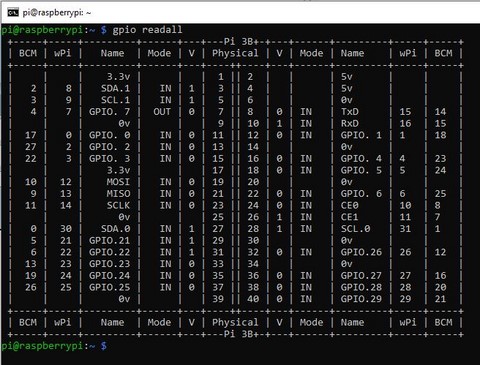Image resolution: width=480 pixels, height=365 pixels.
Task: Select the 'SCL.0' pin name
Action: [x=355, y=229]
